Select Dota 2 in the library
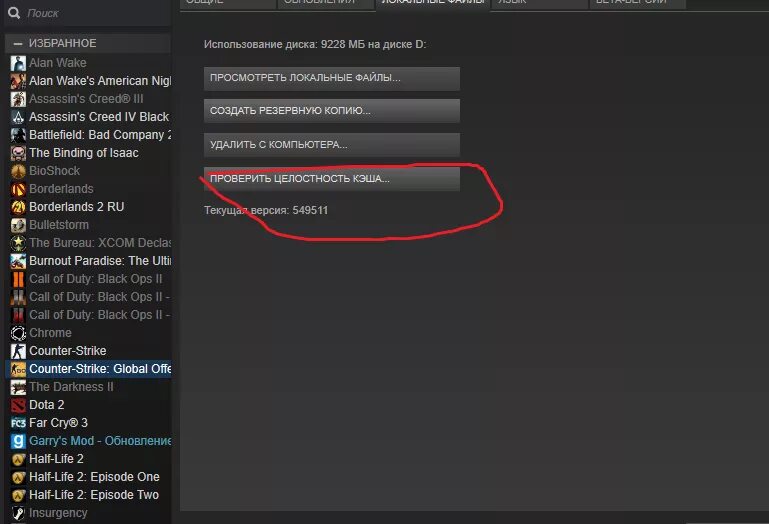This screenshot has width=769, height=524. [x=90, y=405]
